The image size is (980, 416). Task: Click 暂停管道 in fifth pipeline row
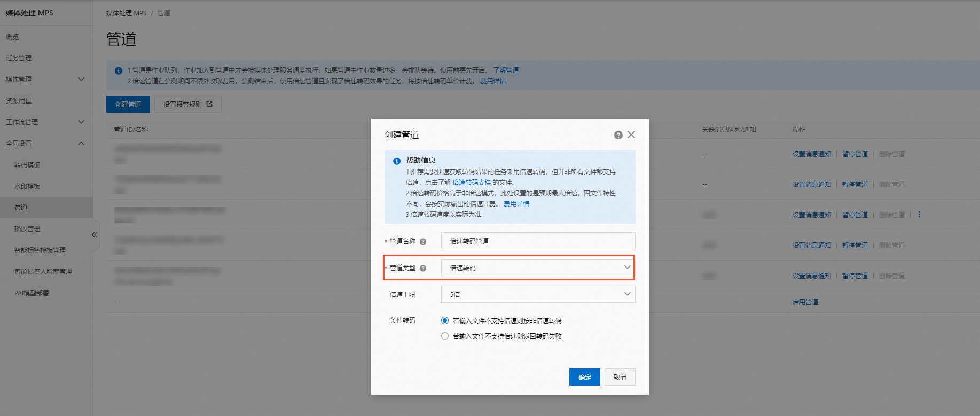(855, 276)
